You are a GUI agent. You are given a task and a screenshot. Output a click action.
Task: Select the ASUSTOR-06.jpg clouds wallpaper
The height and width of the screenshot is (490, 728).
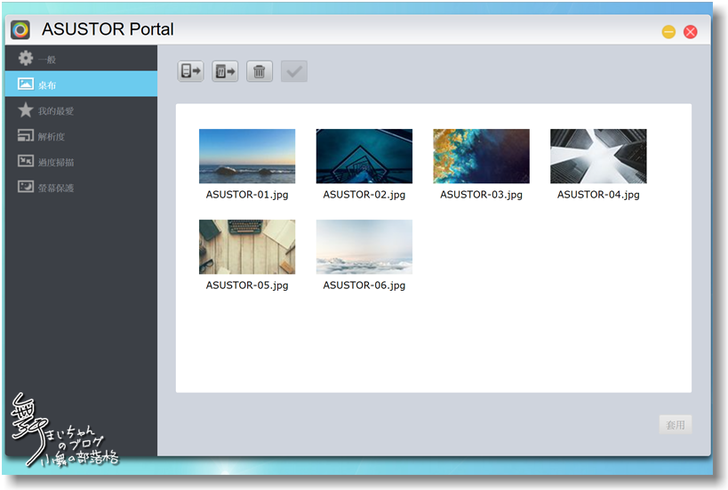[364, 247]
